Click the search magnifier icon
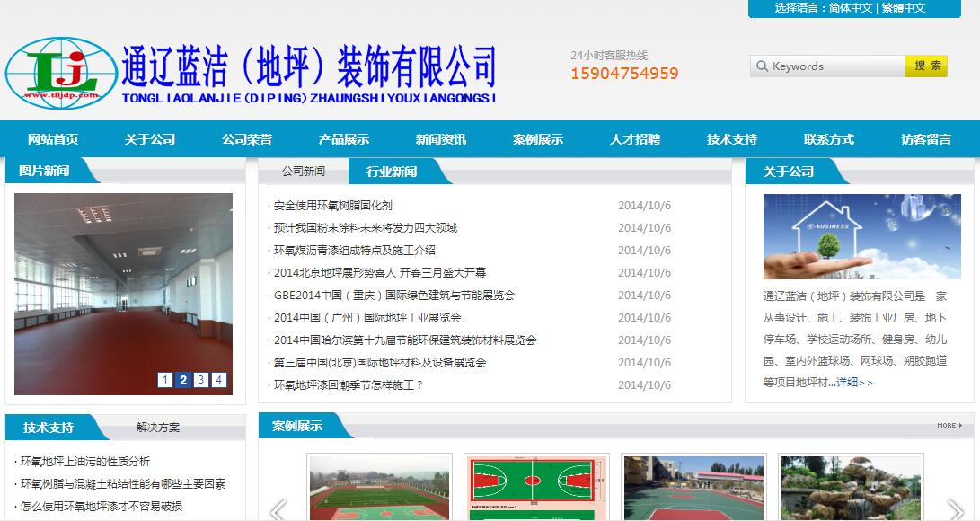 click(762, 66)
